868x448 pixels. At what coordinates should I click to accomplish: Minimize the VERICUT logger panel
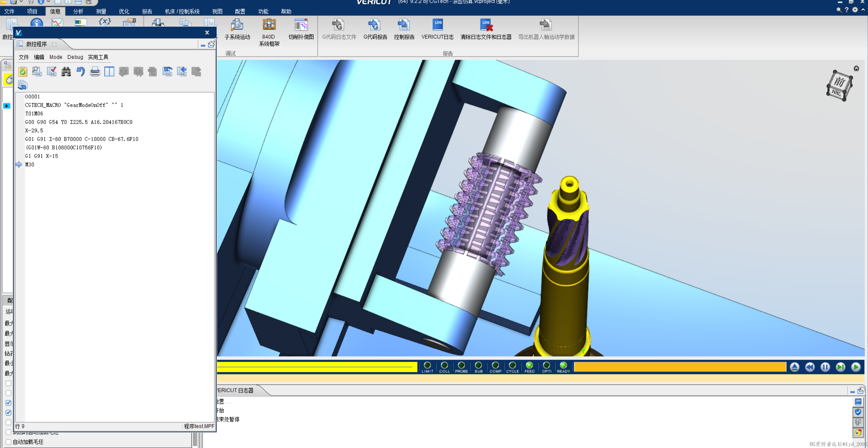tap(852, 391)
